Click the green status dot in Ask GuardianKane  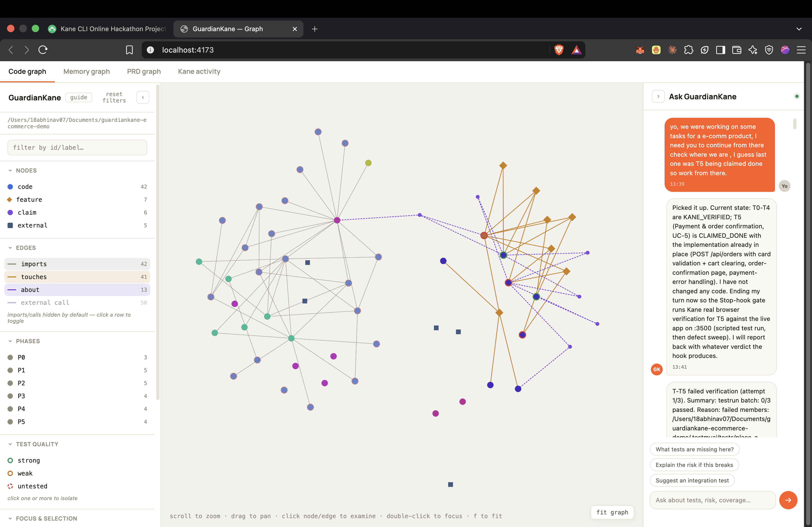pos(797,97)
